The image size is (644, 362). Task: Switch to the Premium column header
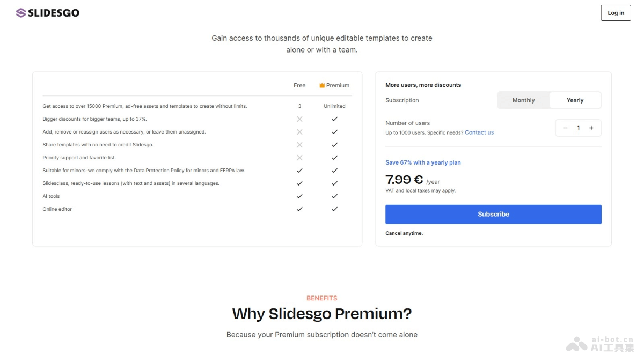tap(337, 85)
